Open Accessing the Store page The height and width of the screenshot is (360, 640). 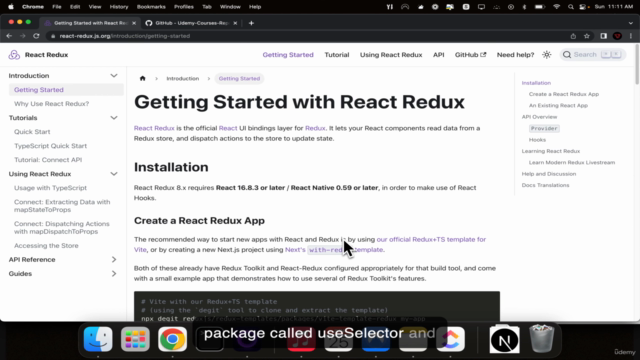(x=46, y=246)
